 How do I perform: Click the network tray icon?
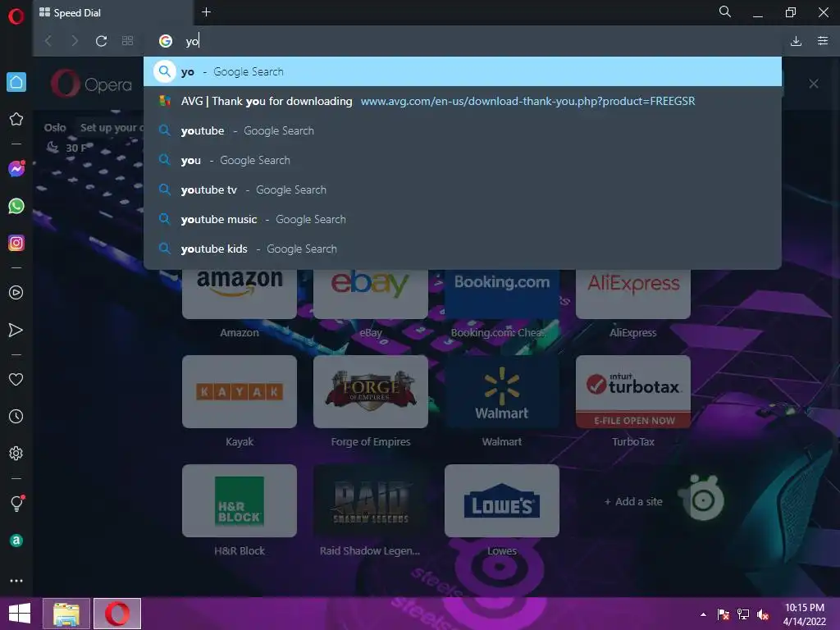pyautogui.click(x=743, y=614)
